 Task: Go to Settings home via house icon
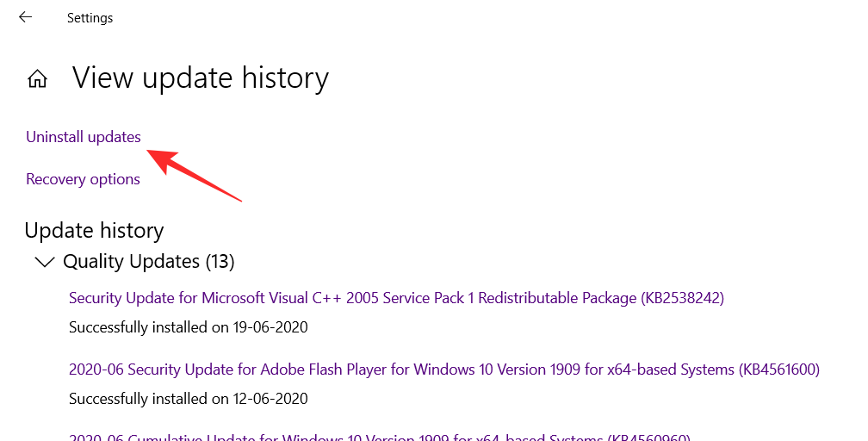[x=37, y=79]
